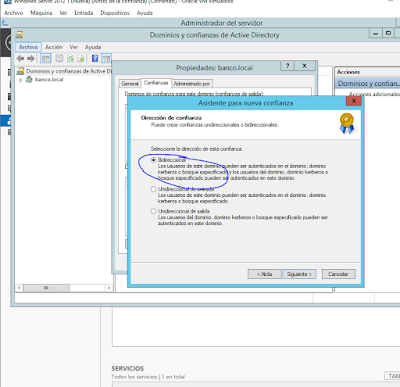Click Dominios y confian... header in Acciones pane
The height and width of the screenshot is (387, 400).
tap(367, 83)
